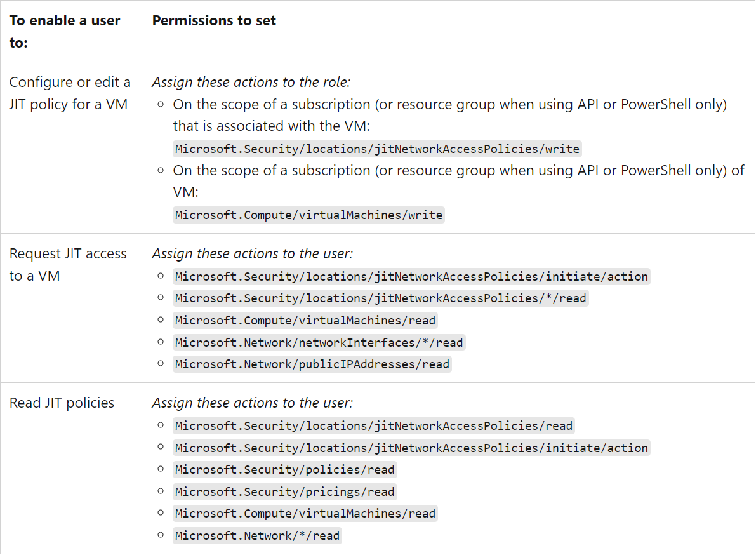756x555 pixels.
Task: Click the "To enable a user to:" column header
Action: pos(65,32)
